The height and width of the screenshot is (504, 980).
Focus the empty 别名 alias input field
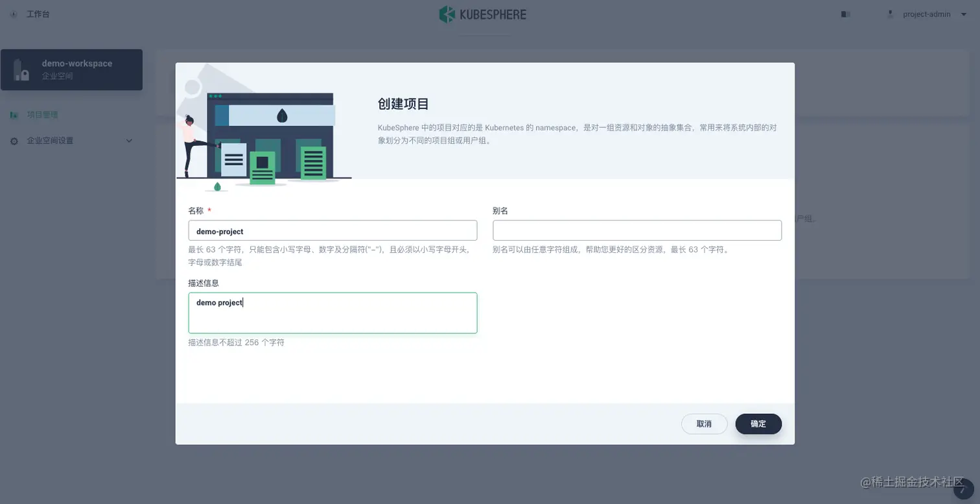pos(637,230)
